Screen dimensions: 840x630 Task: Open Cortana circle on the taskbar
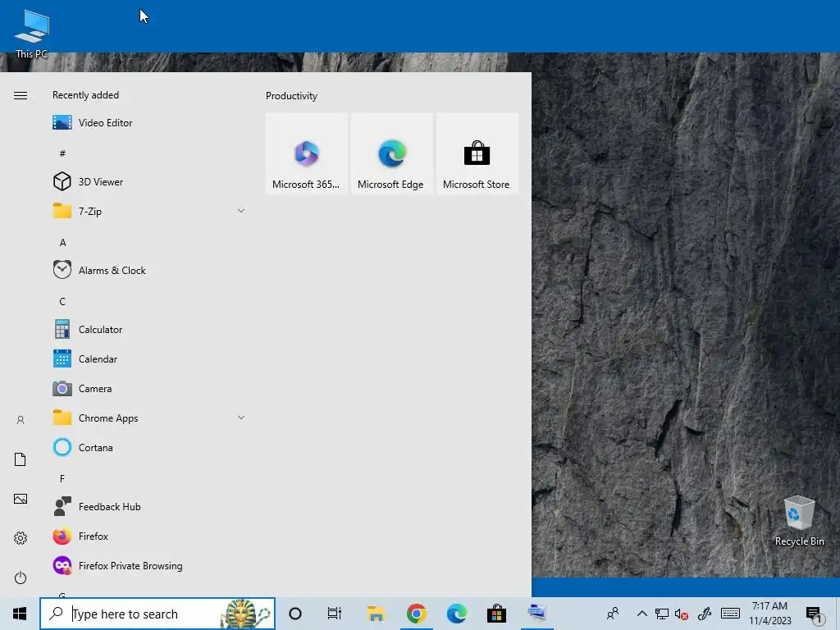point(295,614)
